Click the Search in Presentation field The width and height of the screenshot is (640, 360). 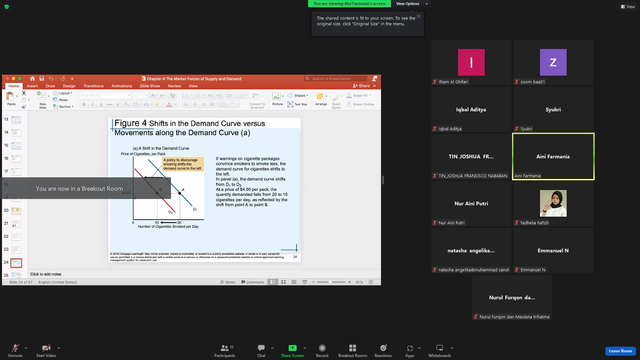click(336, 78)
